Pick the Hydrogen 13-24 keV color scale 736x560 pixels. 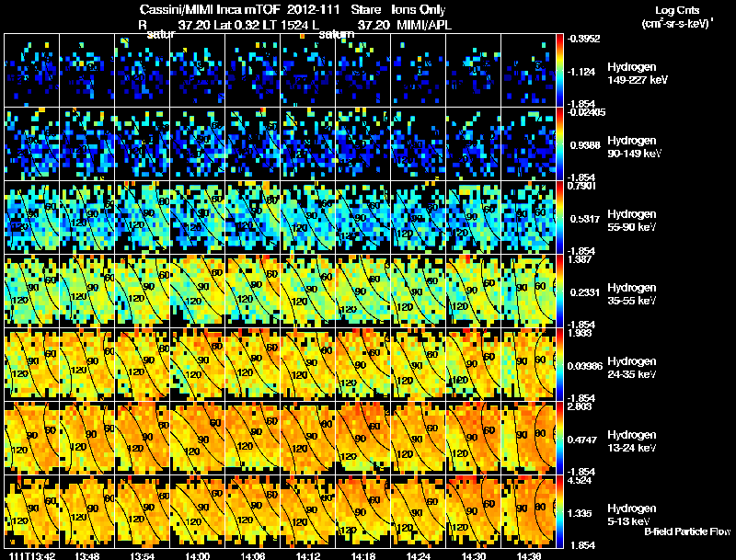coord(559,438)
